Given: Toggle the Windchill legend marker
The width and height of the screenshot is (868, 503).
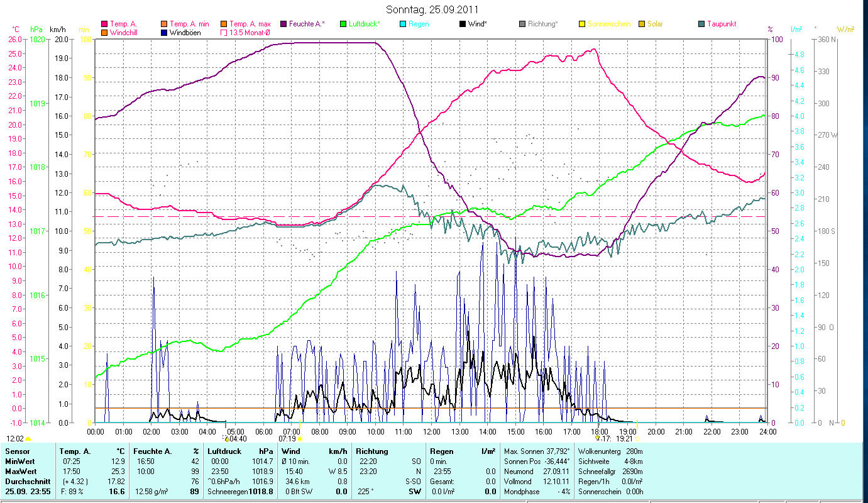Looking at the screenshot, I should pos(104,33).
